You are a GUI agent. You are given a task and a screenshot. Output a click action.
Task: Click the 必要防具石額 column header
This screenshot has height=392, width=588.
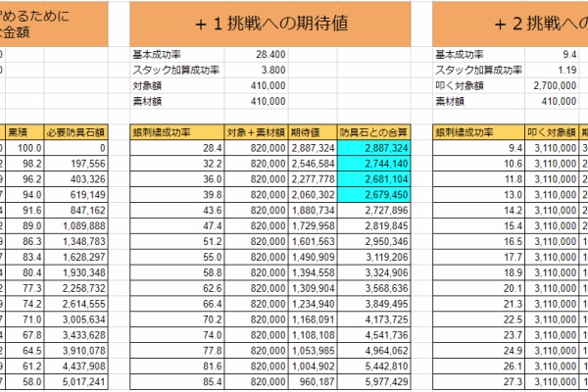click(75, 130)
